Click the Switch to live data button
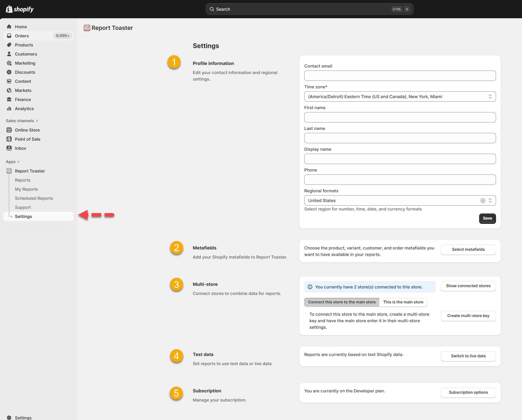 [468, 356]
